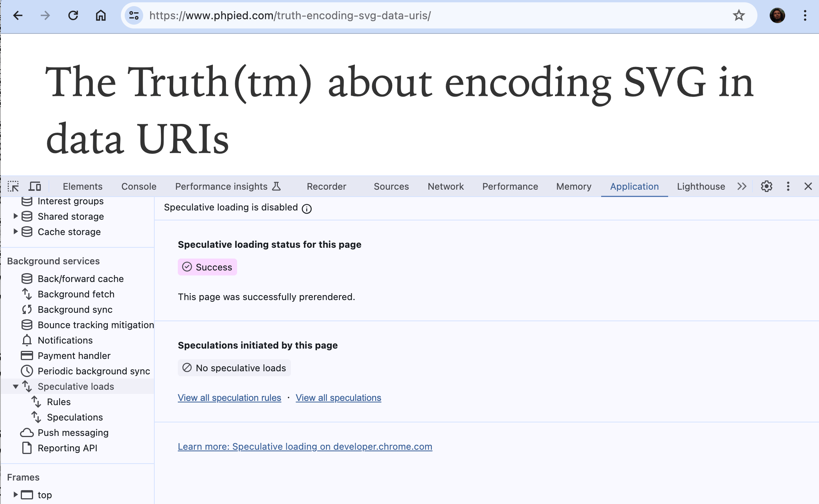This screenshot has width=819, height=504.
Task: Select Back/forward cache in sidebar
Action: [x=80, y=279]
